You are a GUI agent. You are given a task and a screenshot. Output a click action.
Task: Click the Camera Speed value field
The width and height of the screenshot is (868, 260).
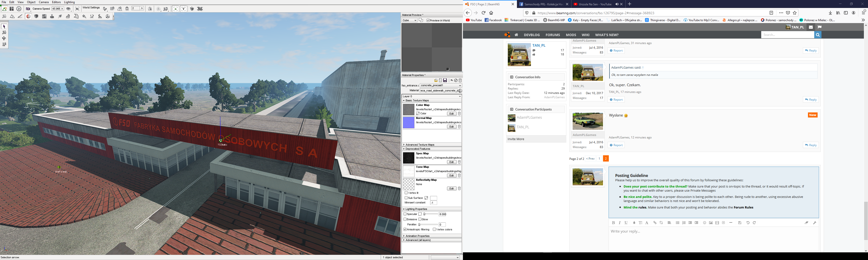pyautogui.click(x=56, y=9)
